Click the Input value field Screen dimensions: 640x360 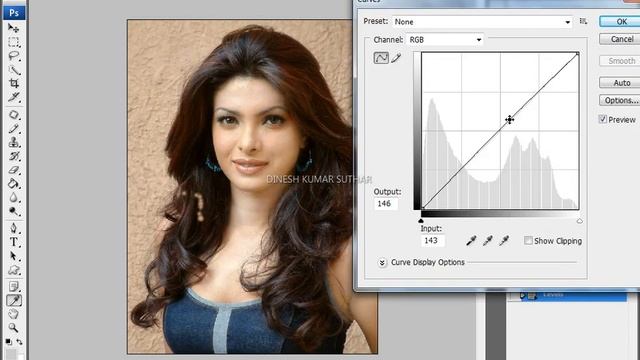click(432, 241)
